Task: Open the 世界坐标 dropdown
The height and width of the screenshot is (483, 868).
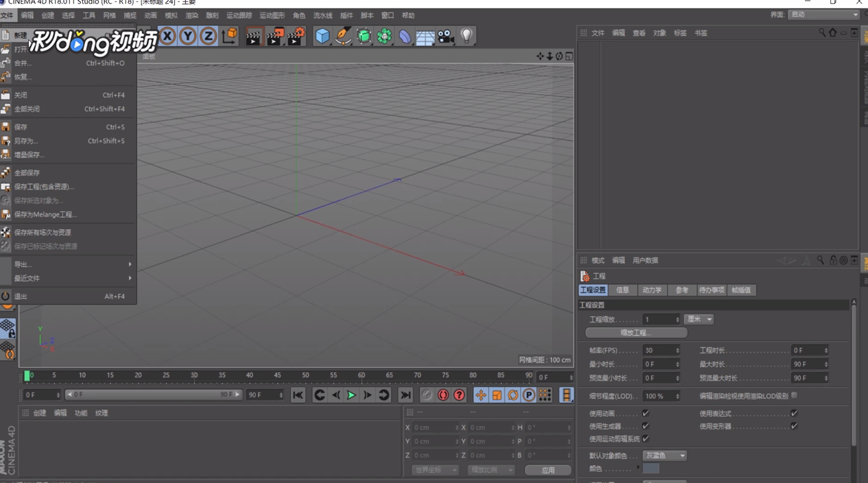Action: (x=435, y=470)
